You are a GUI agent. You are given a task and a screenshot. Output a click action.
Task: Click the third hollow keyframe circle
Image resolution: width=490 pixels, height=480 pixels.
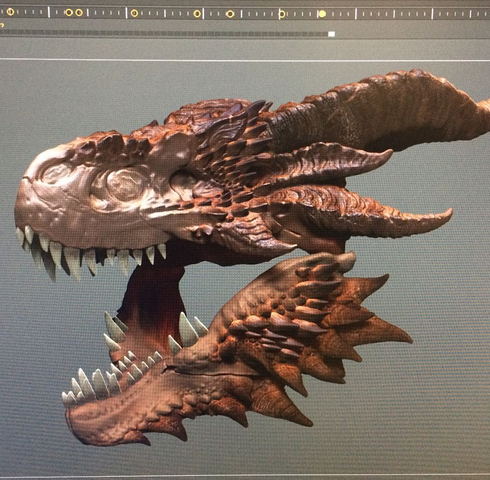coord(79,13)
